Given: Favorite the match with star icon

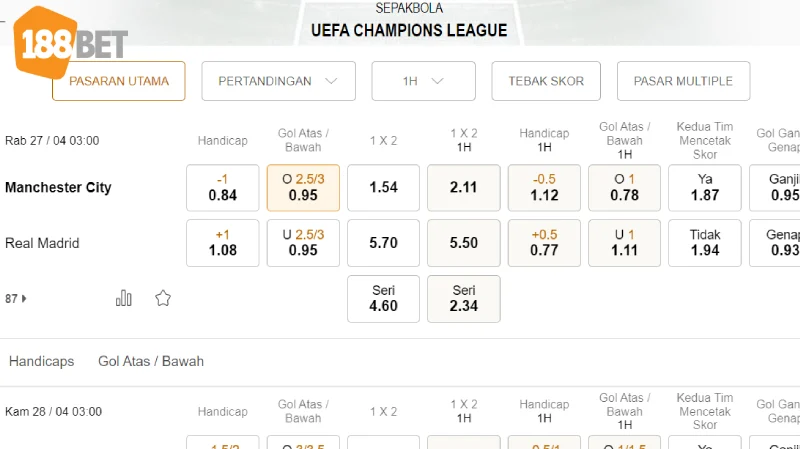Looking at the screenshot, I should coord(163,298).
